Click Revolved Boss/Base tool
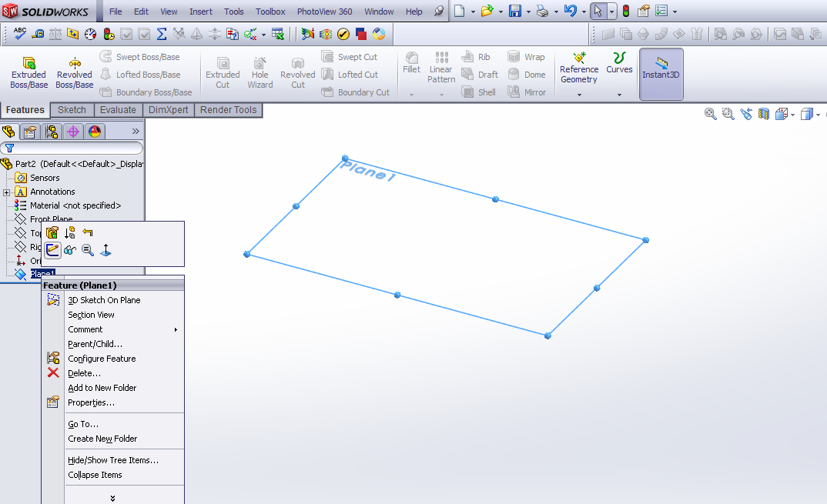827x504 pixels. (75, 73)
